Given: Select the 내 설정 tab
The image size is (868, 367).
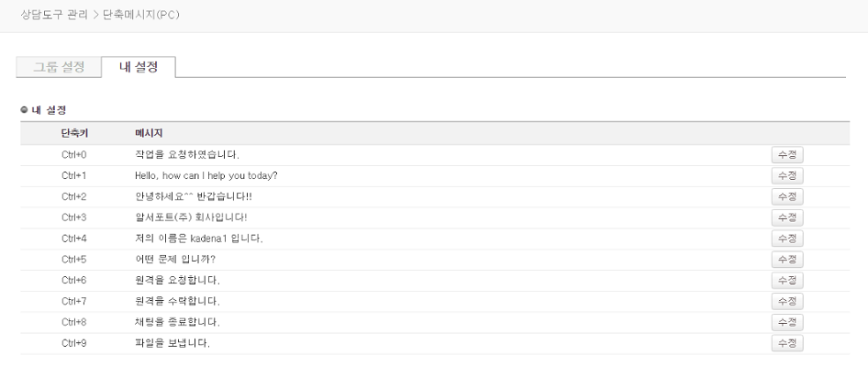Looking at the screenshot, I should point(139,67).
